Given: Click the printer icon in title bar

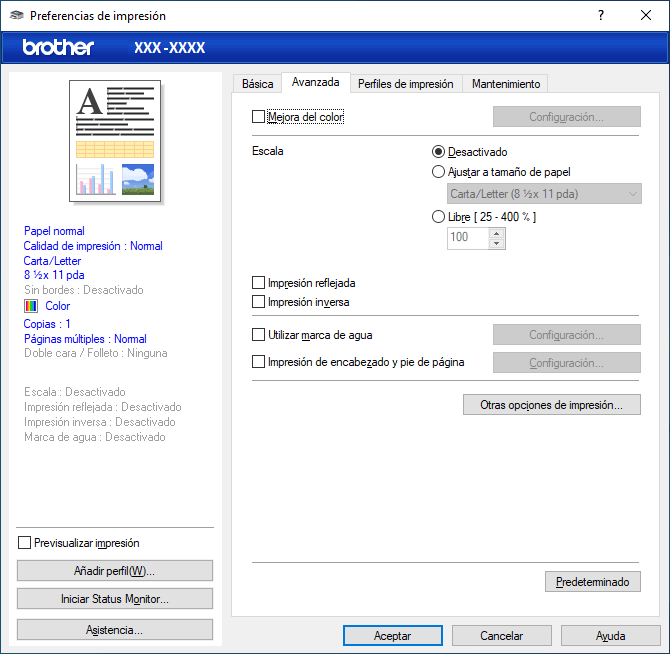Looking at the screenshot, I should click(x=16, y=16).
